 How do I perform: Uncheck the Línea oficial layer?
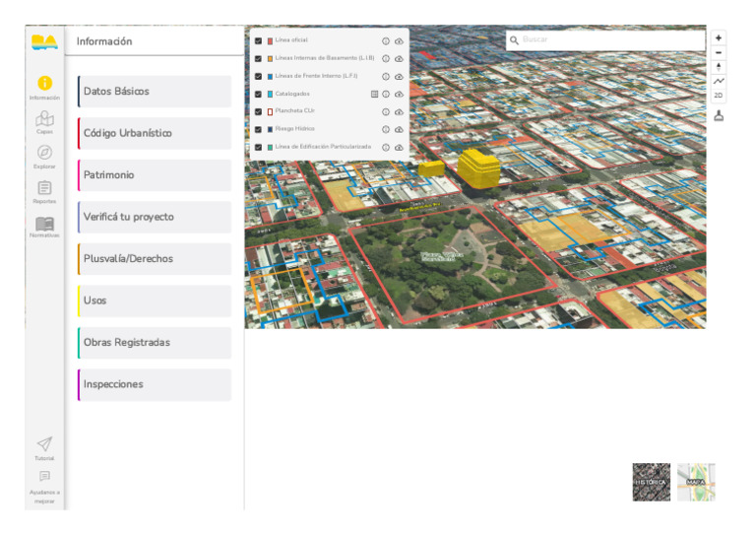pyautogui.click(x=259, y=41)
